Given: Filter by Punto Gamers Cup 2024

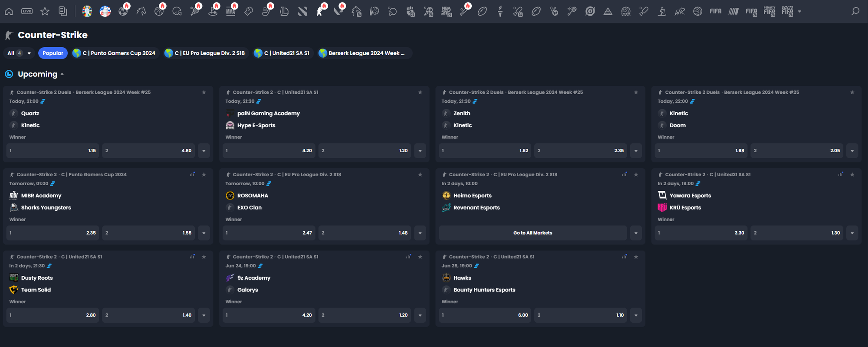Looking at the screenshot, I should 114,53.
